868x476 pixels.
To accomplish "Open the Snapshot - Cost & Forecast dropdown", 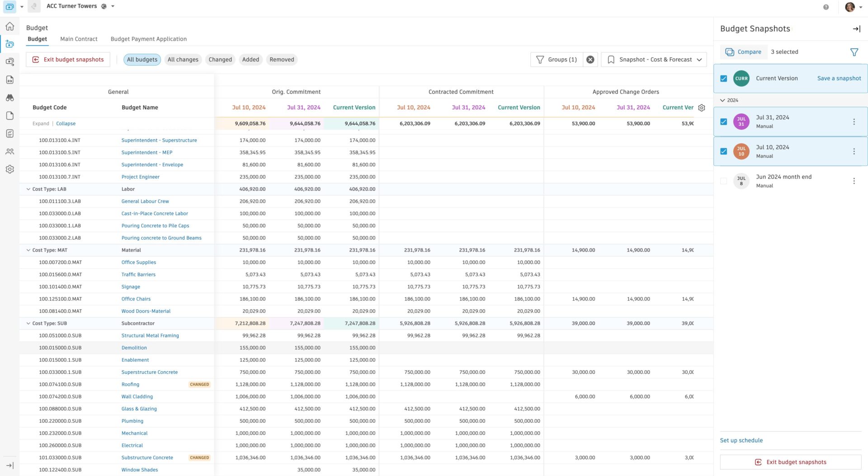I will coord(654,60).
